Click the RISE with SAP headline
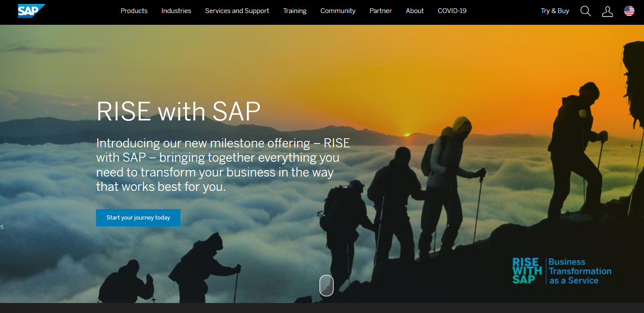This screenshot has height=313, width=644. tap(178, 111)
